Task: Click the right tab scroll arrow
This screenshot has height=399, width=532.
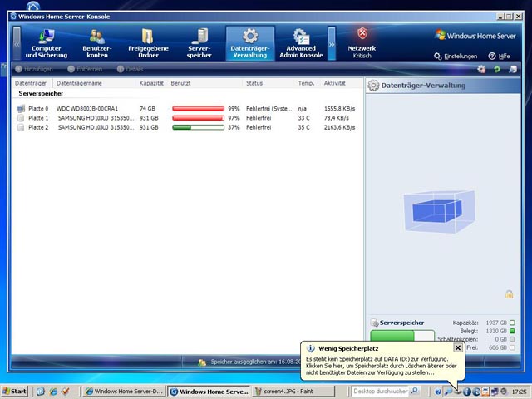Action: pos(332,44)
